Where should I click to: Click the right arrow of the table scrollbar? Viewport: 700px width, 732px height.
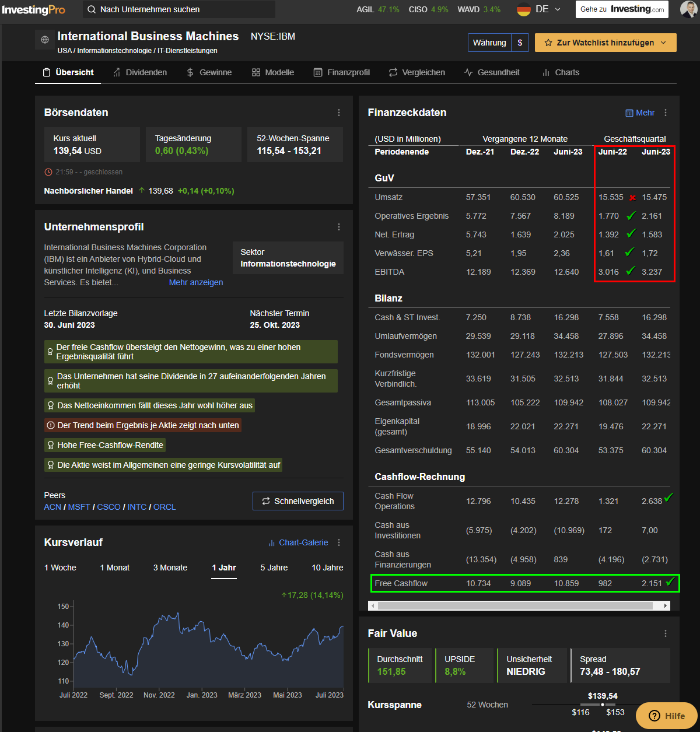click(x=666, y=605)
